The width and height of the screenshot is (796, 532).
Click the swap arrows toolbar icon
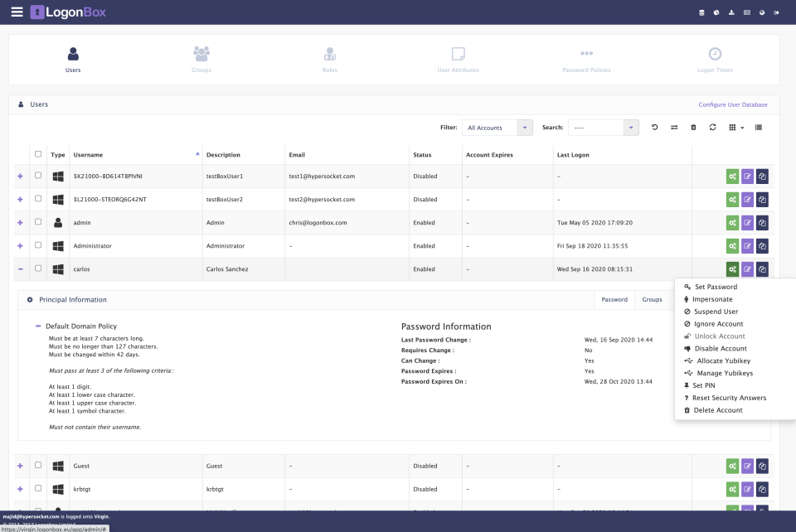(673, 128)
